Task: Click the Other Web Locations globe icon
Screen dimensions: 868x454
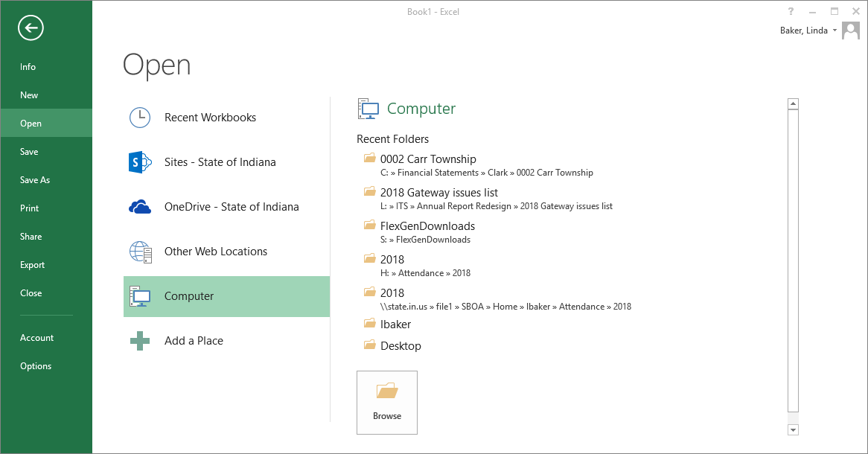Action: pos(141,252)
